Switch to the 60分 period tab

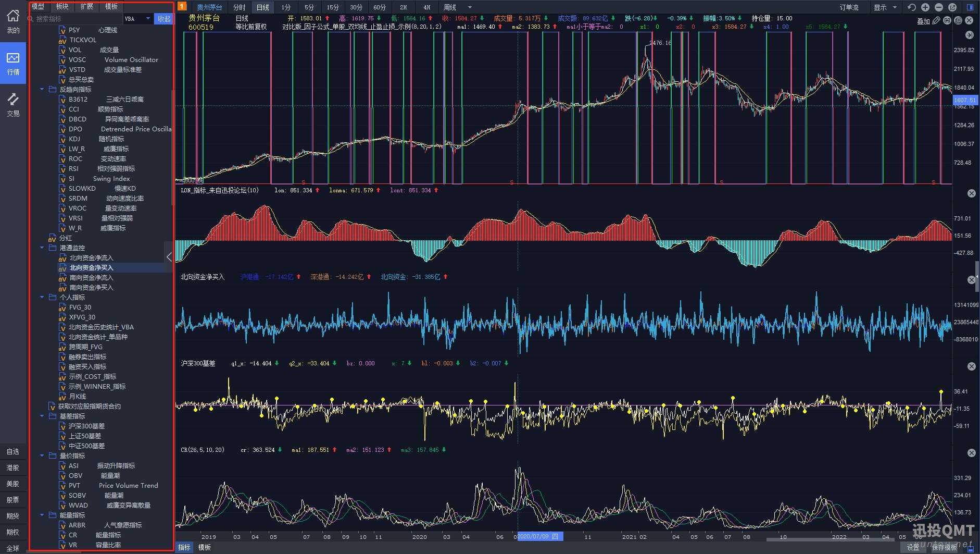pyautogui.click(x=380, y=7)
